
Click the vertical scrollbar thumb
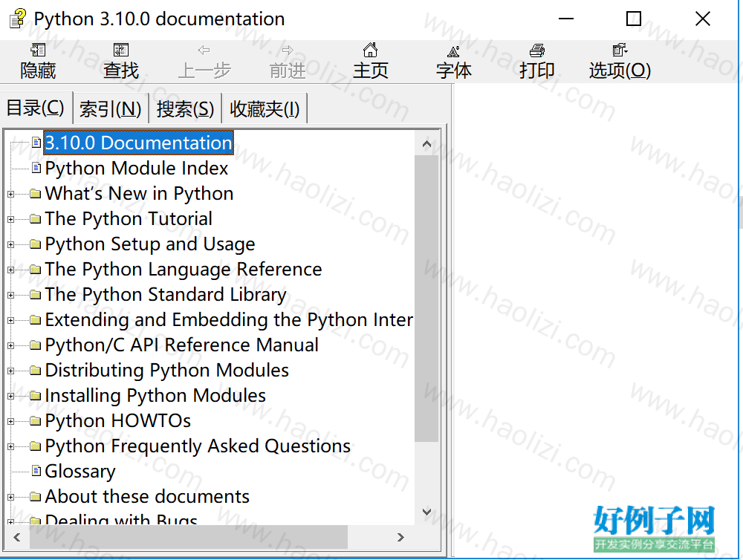click(426, 299)
